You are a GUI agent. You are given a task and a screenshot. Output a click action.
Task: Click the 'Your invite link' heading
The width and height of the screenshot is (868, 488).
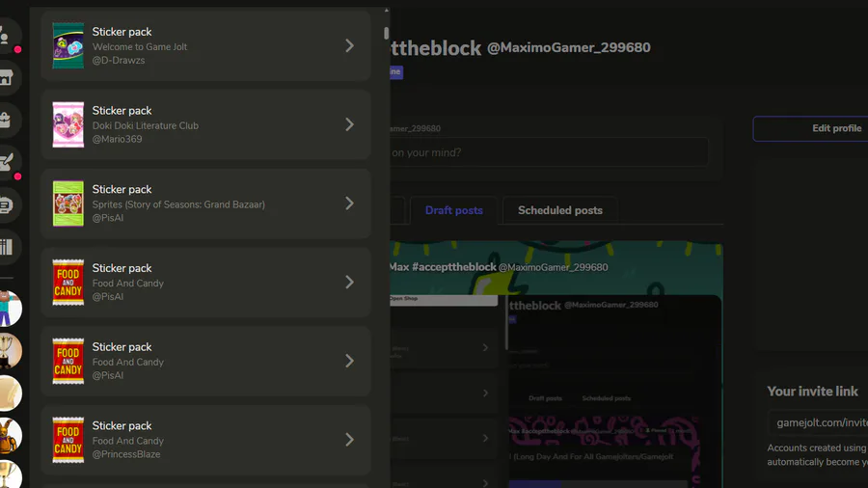(812, 392)
